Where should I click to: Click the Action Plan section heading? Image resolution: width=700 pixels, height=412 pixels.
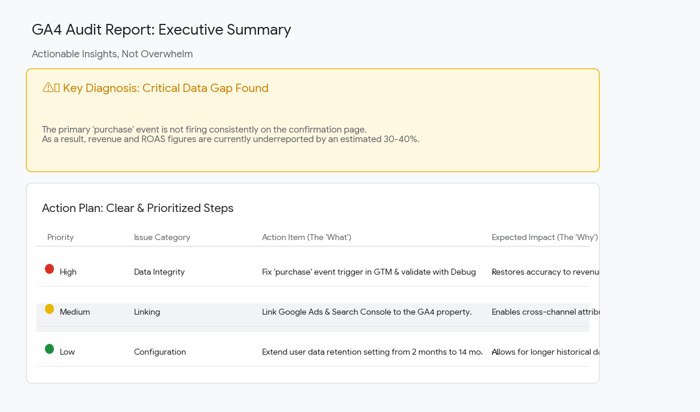point(137,208)
